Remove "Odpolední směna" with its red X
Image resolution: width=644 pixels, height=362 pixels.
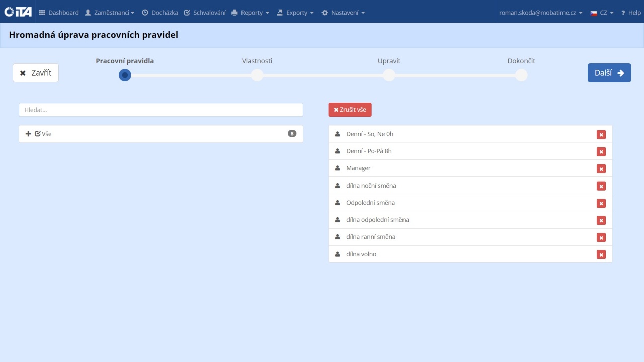pos(601,203)
